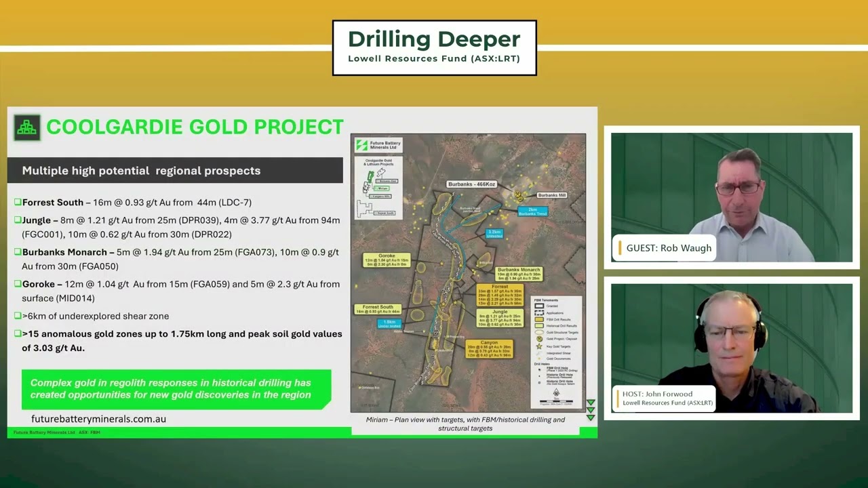
Task: Click the Key Gold Targets legend entry
Action: pos(552,346)
